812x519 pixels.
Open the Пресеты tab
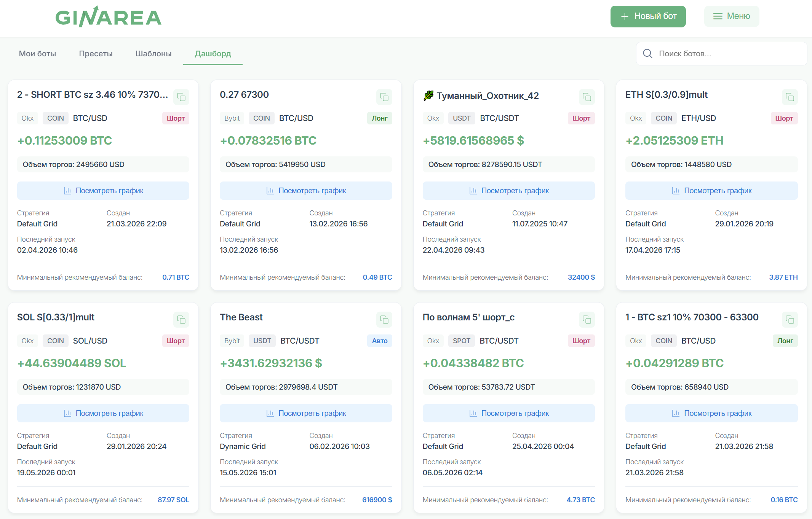point(96,54)
